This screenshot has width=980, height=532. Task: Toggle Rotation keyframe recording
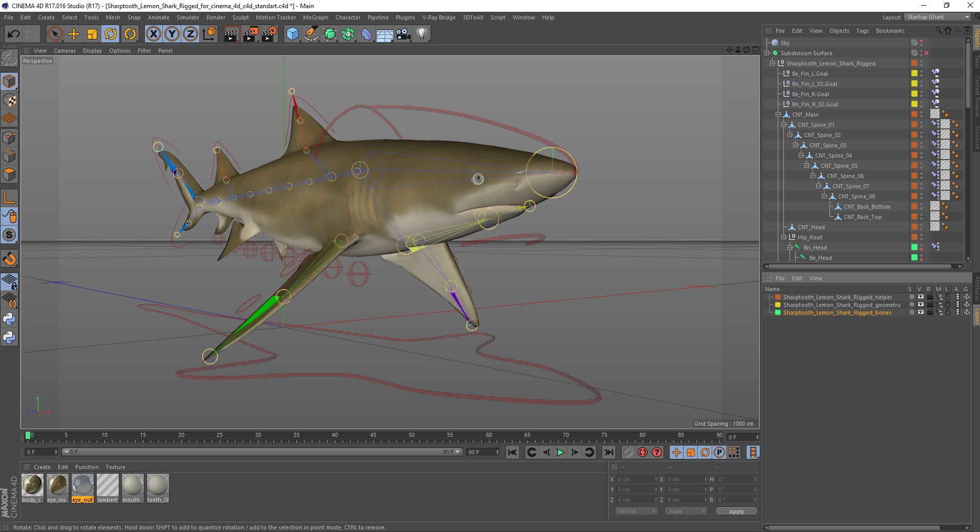[x=705, y=452]
